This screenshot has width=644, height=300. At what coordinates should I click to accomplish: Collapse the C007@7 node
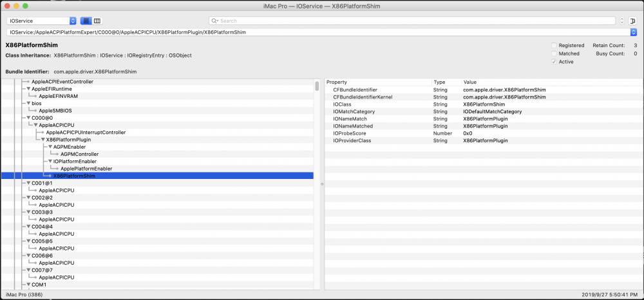(x=29, y=270)
